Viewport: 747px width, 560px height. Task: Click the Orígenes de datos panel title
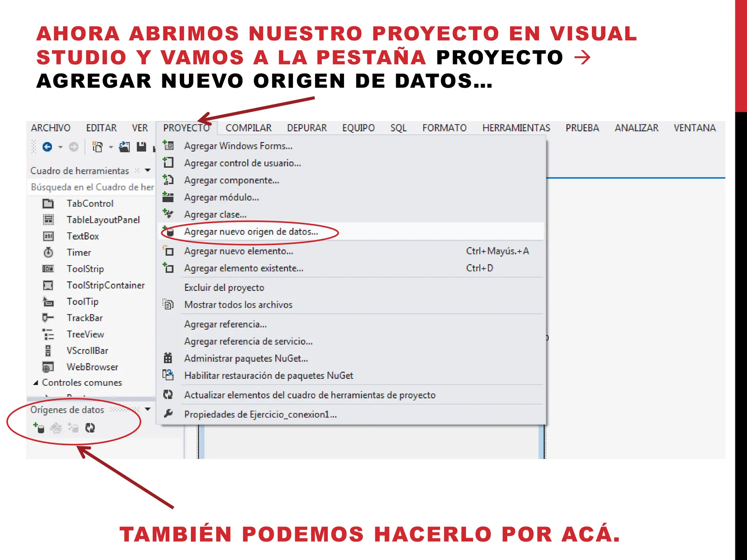tap(67, 410)
